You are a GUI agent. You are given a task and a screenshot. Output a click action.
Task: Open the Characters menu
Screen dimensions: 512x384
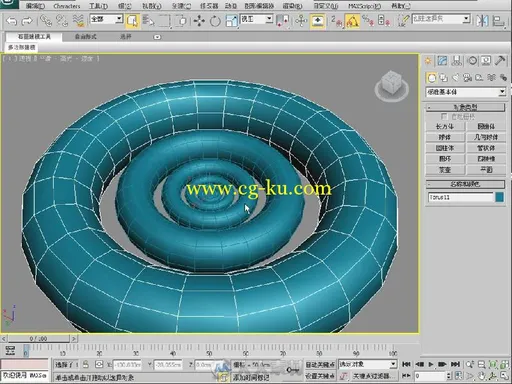[x=67, y=6]
